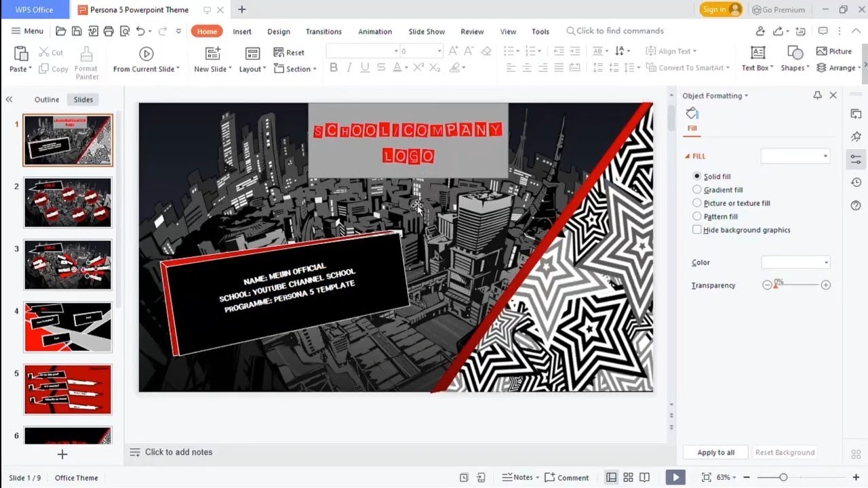Open a new document tab with plus

point(241,9)
